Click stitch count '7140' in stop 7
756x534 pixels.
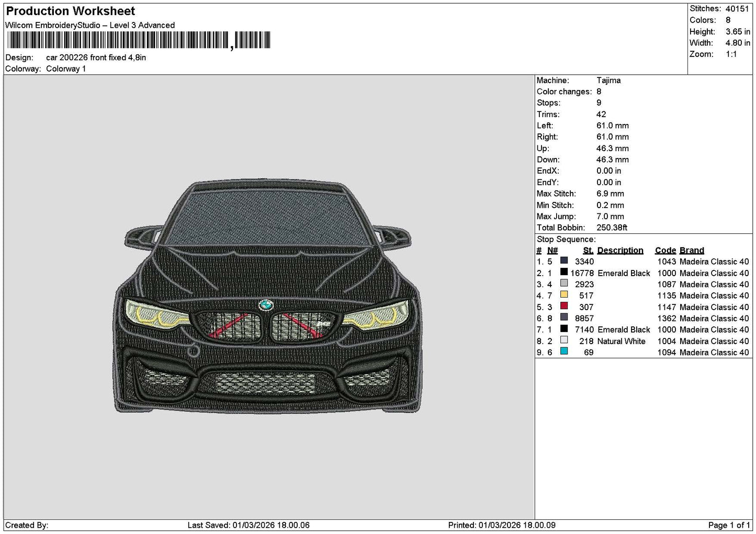[584, 330]
